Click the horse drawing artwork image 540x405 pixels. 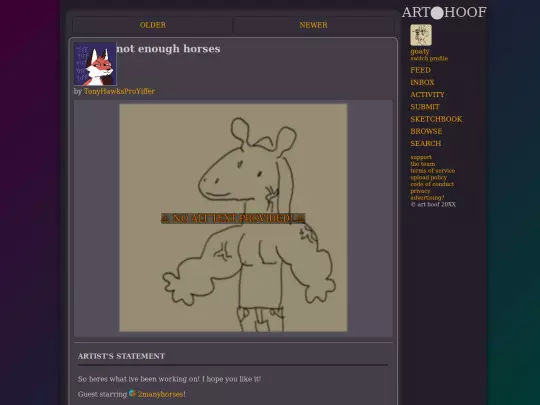pyautogui.click(x=233, y=218)
